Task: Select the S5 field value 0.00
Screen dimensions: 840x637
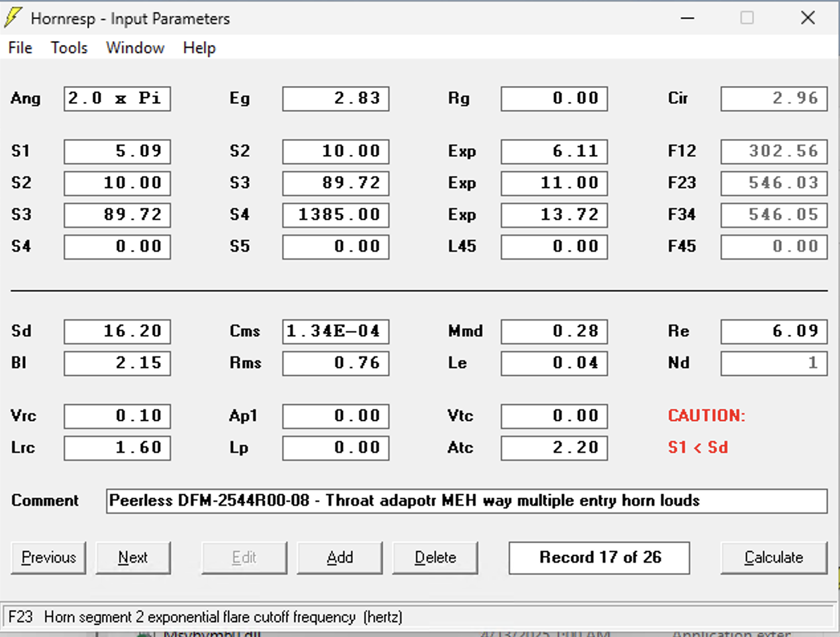Action: [x=336, y=247]
